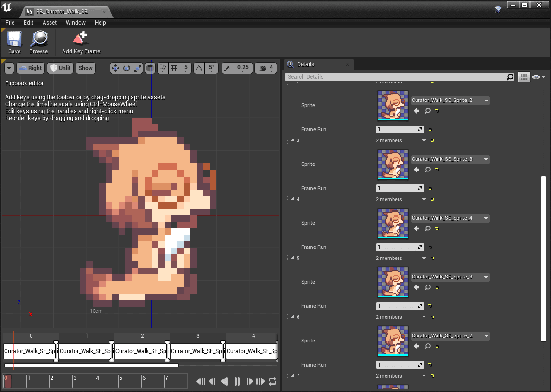Screen dimensions: 551x392
Task: Add a new key frame
Action: click(81, 42)
